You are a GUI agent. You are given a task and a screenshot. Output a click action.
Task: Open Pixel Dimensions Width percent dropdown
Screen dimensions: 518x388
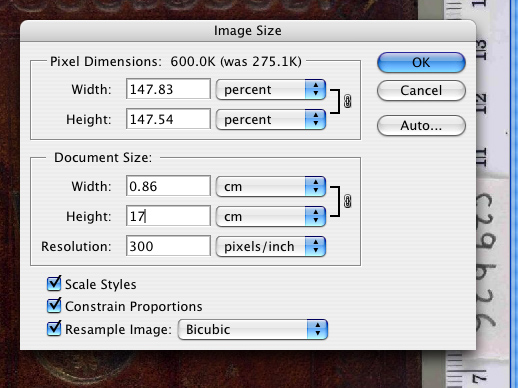271,89
